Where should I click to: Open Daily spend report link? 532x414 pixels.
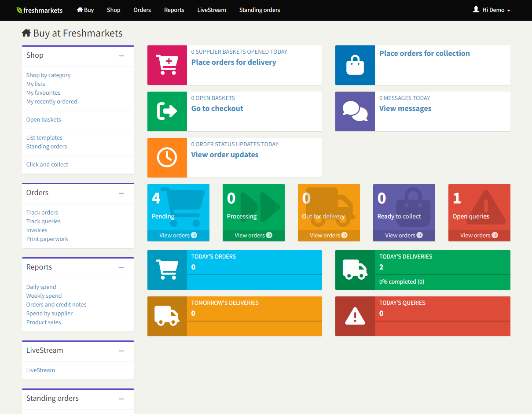click(x=41, y=287)
